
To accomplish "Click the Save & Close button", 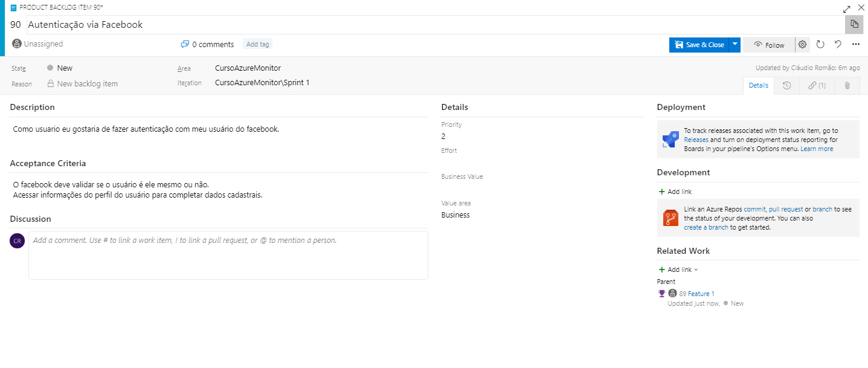I will pyautogui.click(x=699, y=45).
